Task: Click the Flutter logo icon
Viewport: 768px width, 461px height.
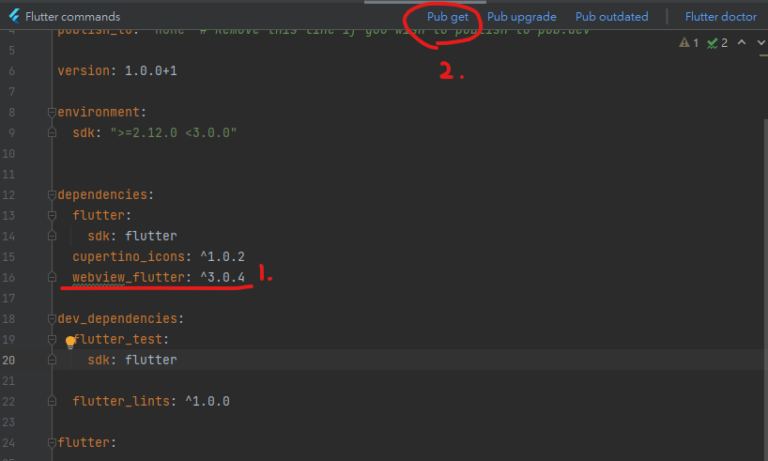Action: (x=14, y=17)
